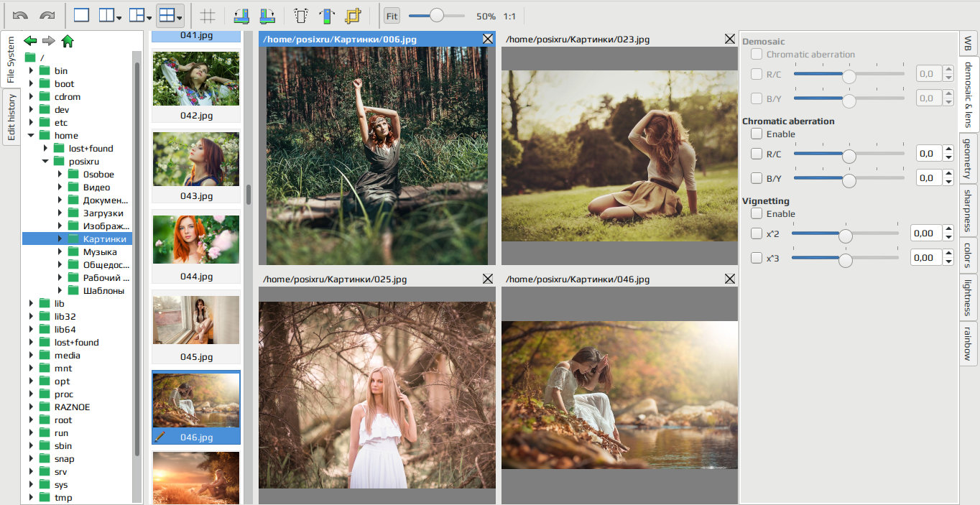The height and width of the screenshot is (505, 980).
Task: Select the four-pane grid layout button
Action: [x=170, y=15]
